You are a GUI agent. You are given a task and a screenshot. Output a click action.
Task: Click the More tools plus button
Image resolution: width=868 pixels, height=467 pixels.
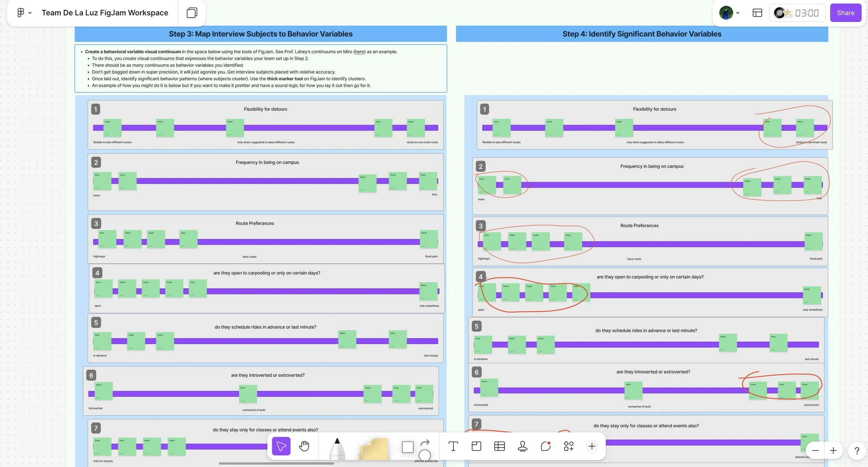(592, 446)
